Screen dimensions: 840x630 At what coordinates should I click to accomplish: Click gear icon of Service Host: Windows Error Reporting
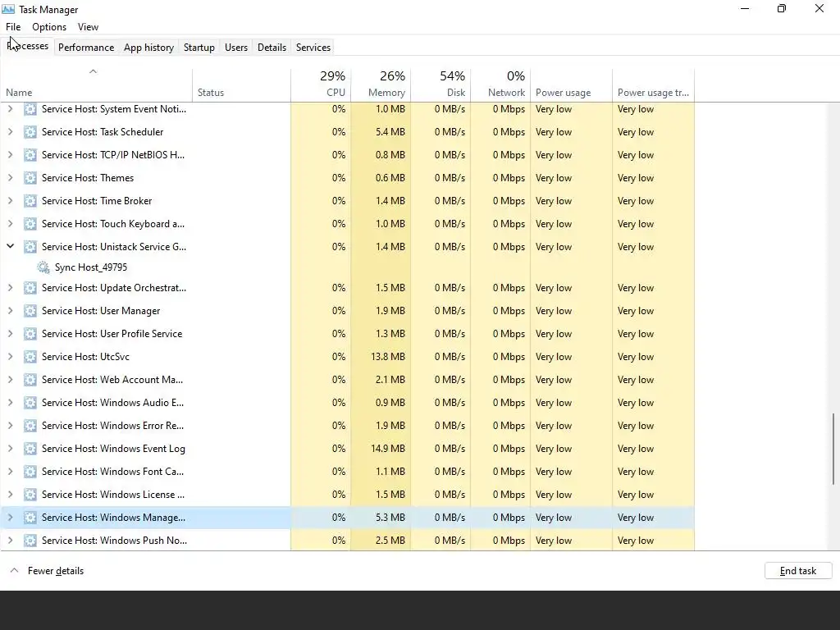click(x=30, y=426)
